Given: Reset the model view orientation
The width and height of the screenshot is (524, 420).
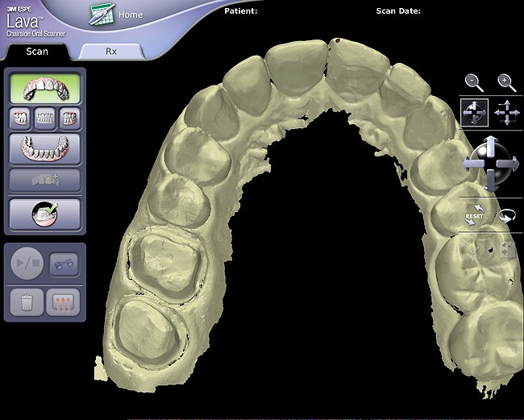Looking at the screenshot, I should point(474,216).
